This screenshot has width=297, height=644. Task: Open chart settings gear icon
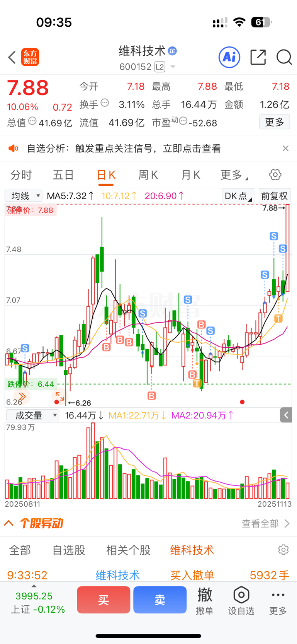click(275, 175)
